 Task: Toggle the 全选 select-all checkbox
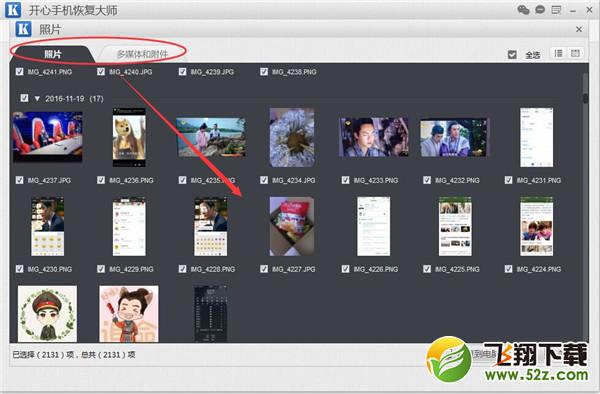(512, 55)
